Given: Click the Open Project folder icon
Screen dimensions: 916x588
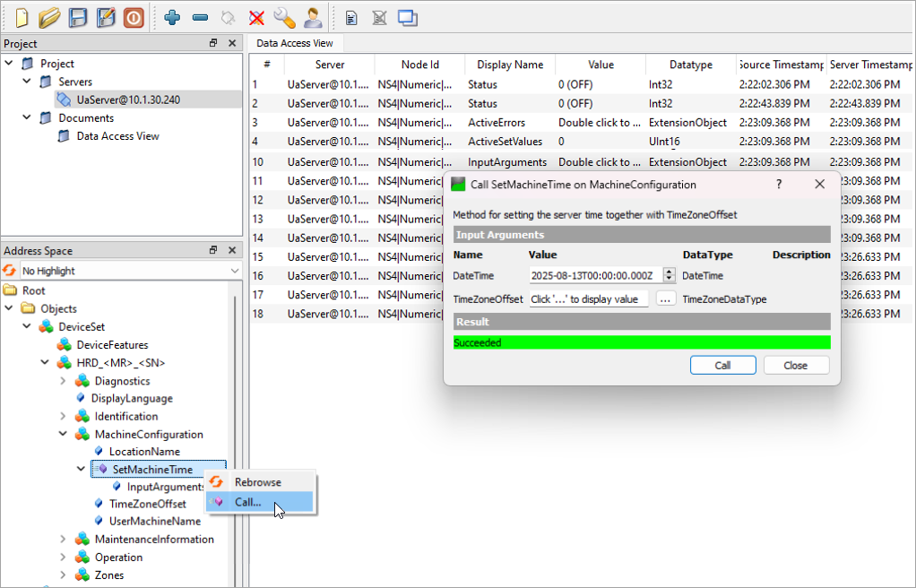Looking at the screenshot, I should click(49, 17).
